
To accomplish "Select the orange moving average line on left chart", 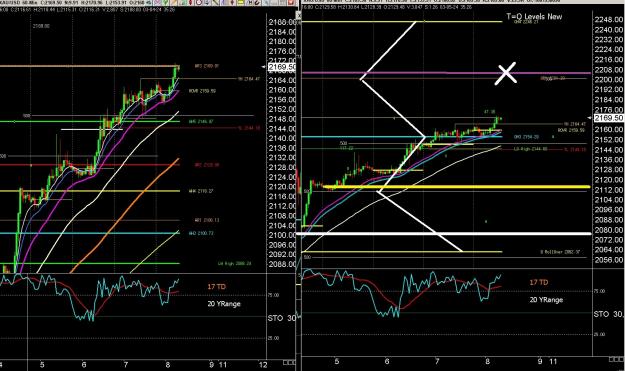I will [x=124, y=216].
